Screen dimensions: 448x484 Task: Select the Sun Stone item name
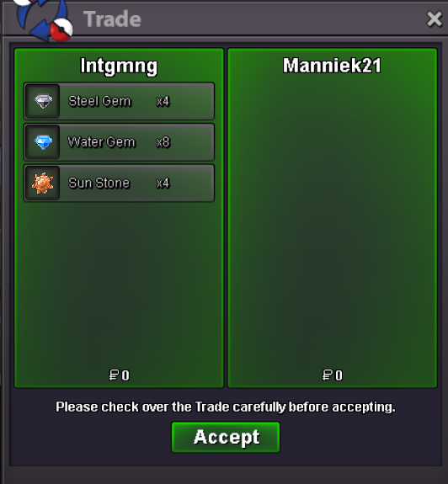99,183
